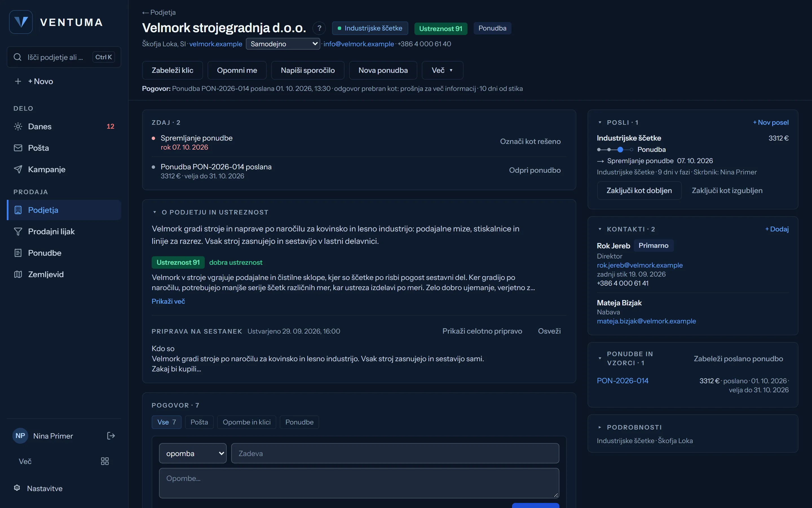Click Opomni me button

(x=237, y=70)
